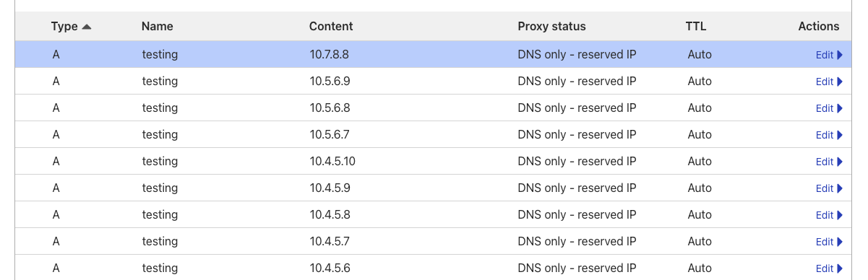Select the highlighted row with 10.7.8.8
This screenshot has height=280, width=868.
[434, 54]
